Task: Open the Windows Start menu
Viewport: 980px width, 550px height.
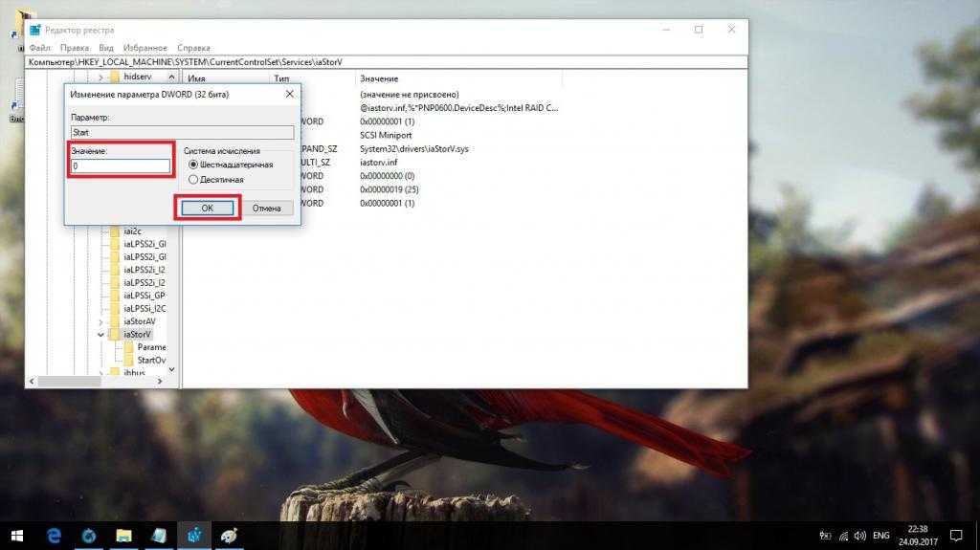Action: (x=17, y=536)
